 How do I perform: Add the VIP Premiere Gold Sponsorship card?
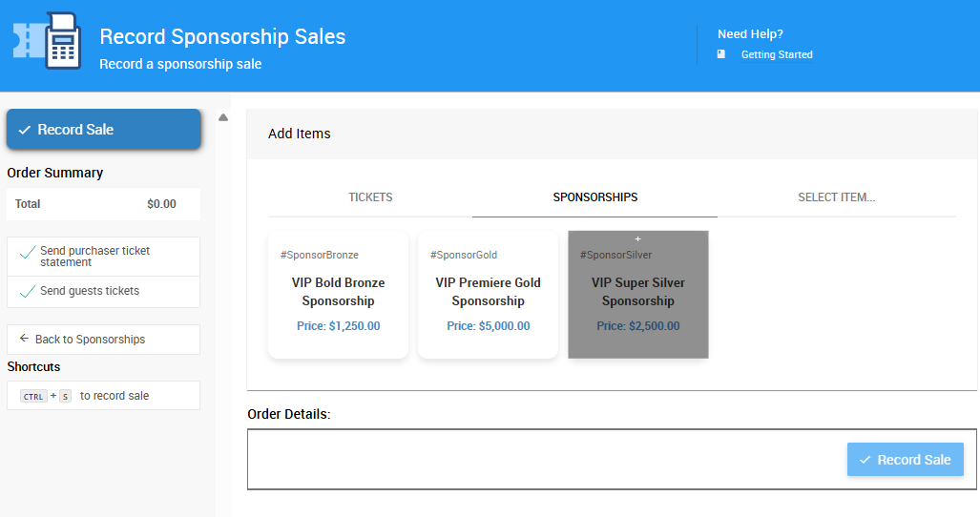pyautogui.click(x=489, y=295)
